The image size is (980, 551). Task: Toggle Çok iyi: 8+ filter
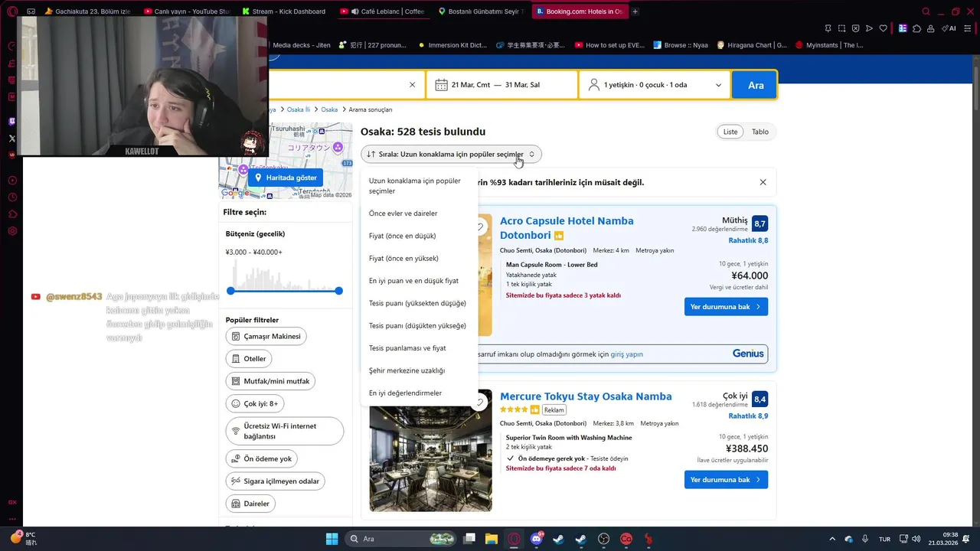pos(255,403)
